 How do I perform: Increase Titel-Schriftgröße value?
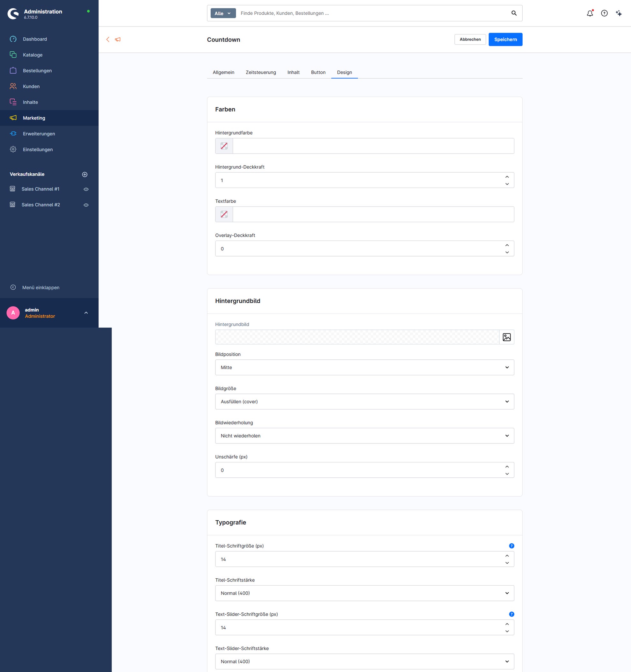point(507,556)
